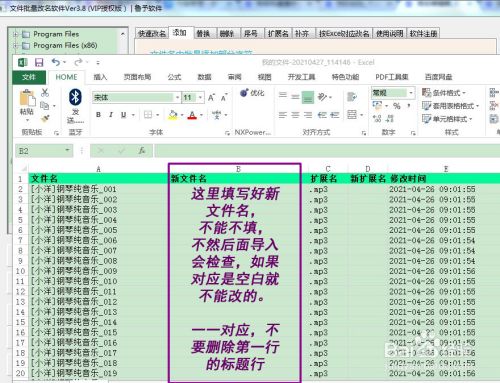Open the Name Box B2 dropdown arrow
Viewport: 500px width, 383px height.
coord(68,151)
